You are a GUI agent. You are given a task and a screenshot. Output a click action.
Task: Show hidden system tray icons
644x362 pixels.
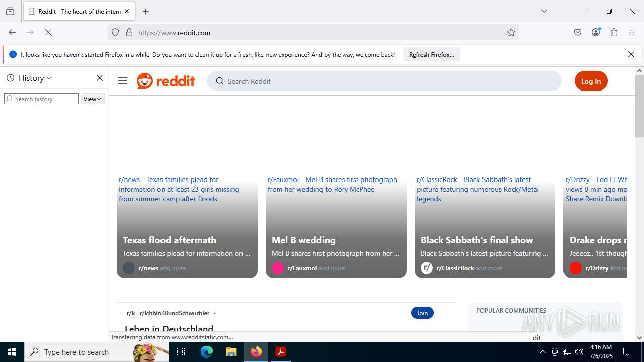(x=542, y=352)
